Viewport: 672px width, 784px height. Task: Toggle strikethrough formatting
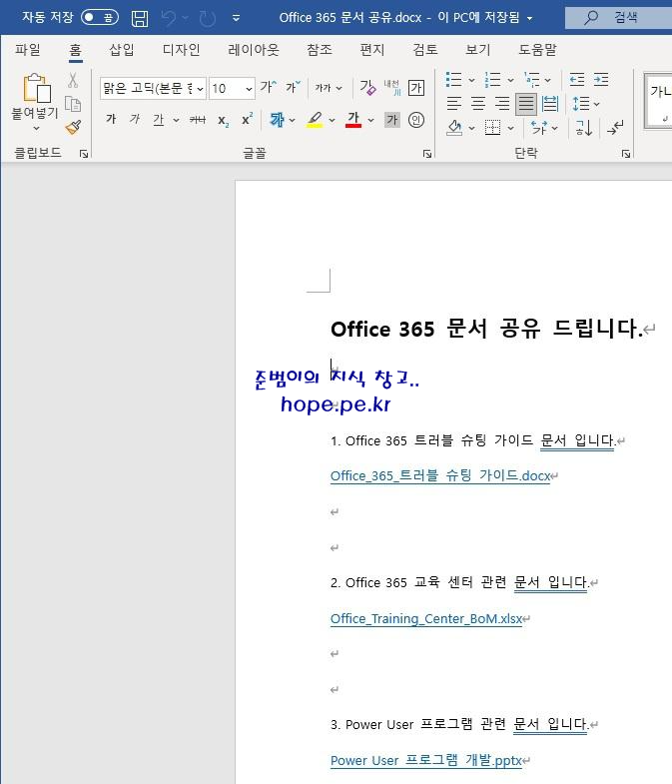coord(198,120)
